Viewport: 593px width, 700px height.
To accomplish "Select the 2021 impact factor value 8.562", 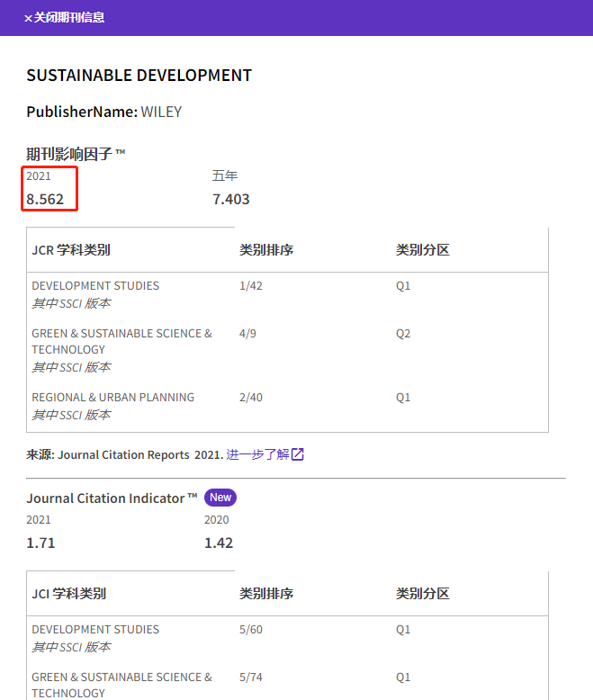I will point(45,199).
